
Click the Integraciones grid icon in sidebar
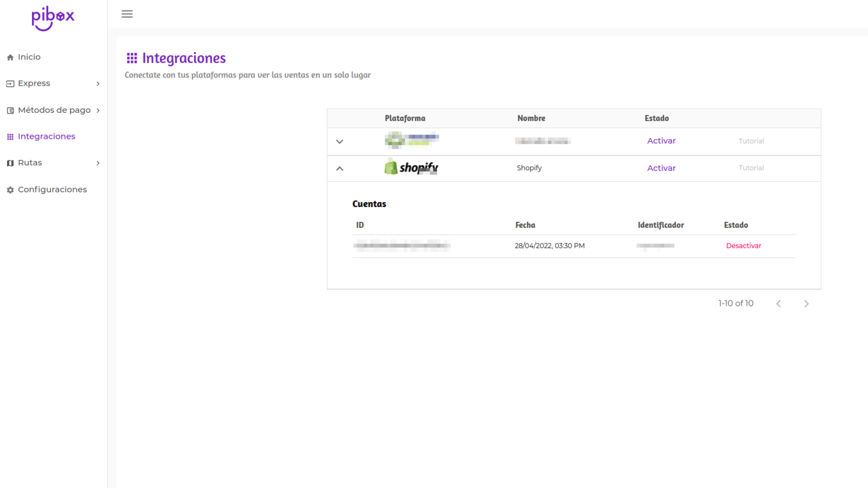10,137
